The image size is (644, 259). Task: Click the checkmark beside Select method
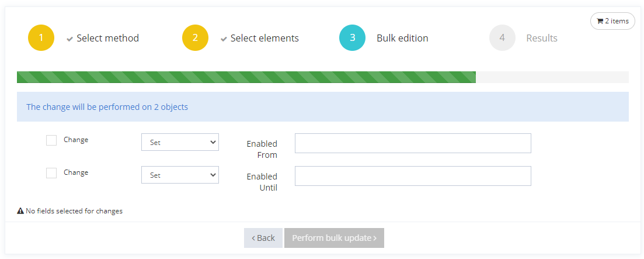pos(70,39)
